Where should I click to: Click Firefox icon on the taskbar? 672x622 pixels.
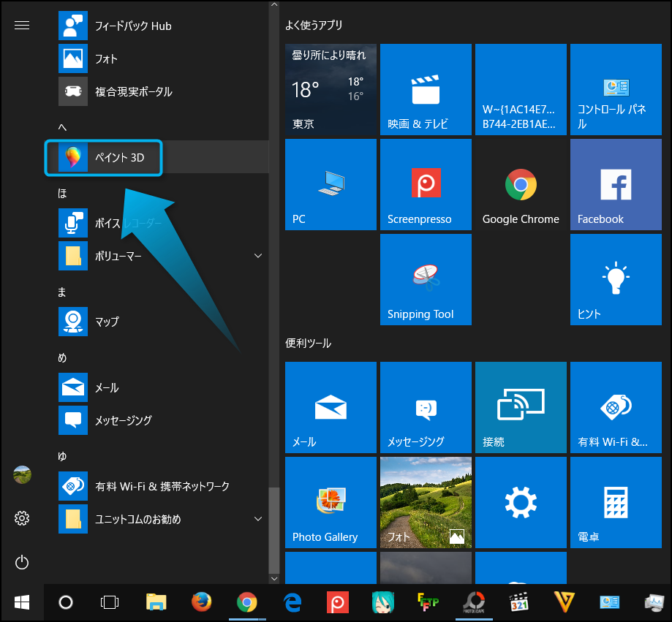[202, 602]
